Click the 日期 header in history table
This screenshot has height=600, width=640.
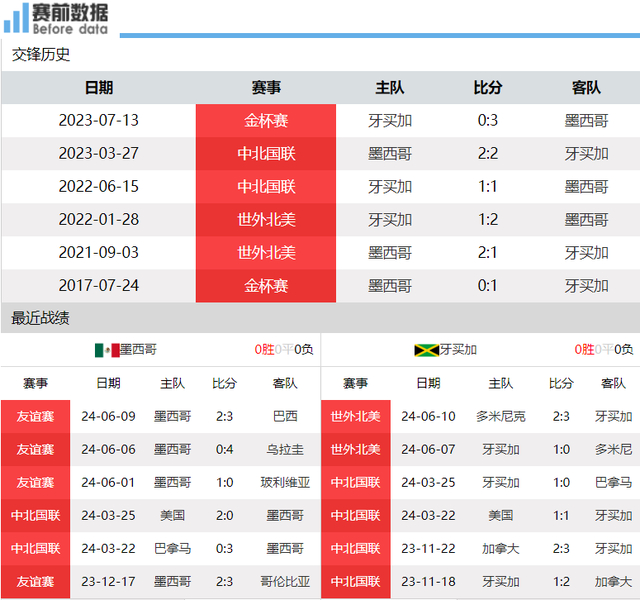99,87
